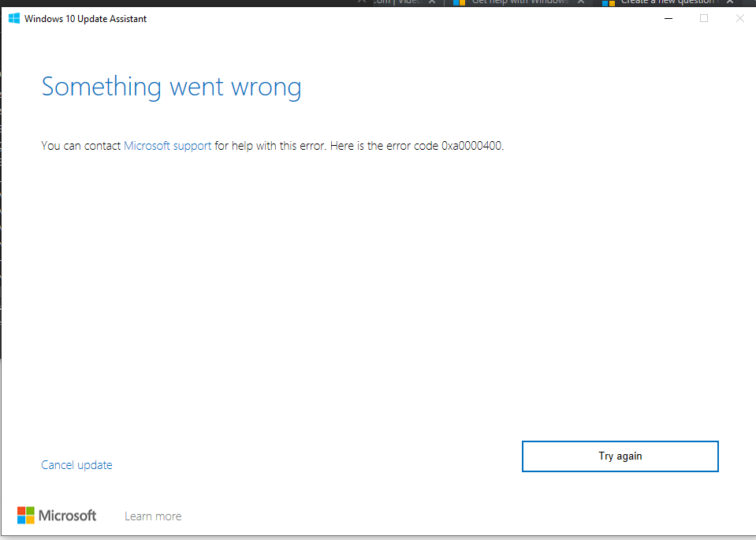Click the "Get help with Windows" tab favicon
Viewport: 756px width, 540px height.
pyautogui.click(x=458, y=2)
